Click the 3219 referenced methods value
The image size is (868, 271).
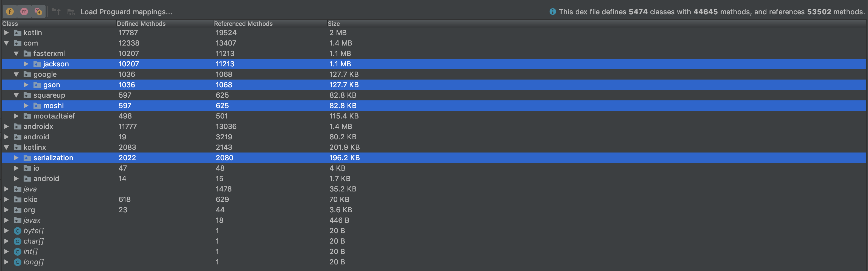tap(224, 137)
